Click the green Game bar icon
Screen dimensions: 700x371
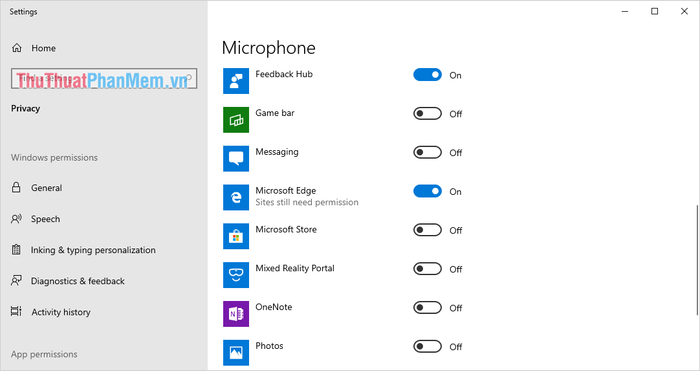(x=236, y=120)
